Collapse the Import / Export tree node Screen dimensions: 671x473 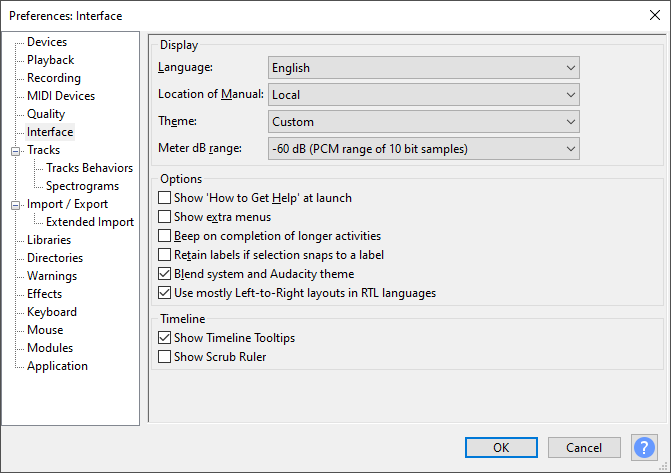pos(15,205)
